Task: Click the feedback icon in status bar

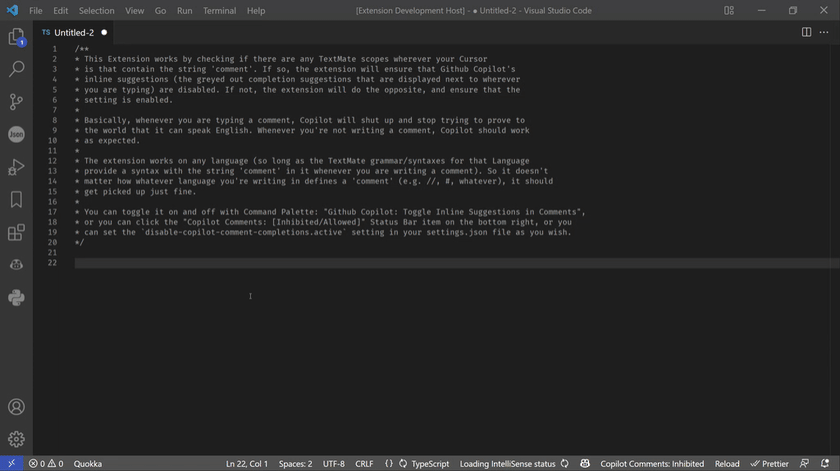Action: pyautogui.click(x=804, y=463)
